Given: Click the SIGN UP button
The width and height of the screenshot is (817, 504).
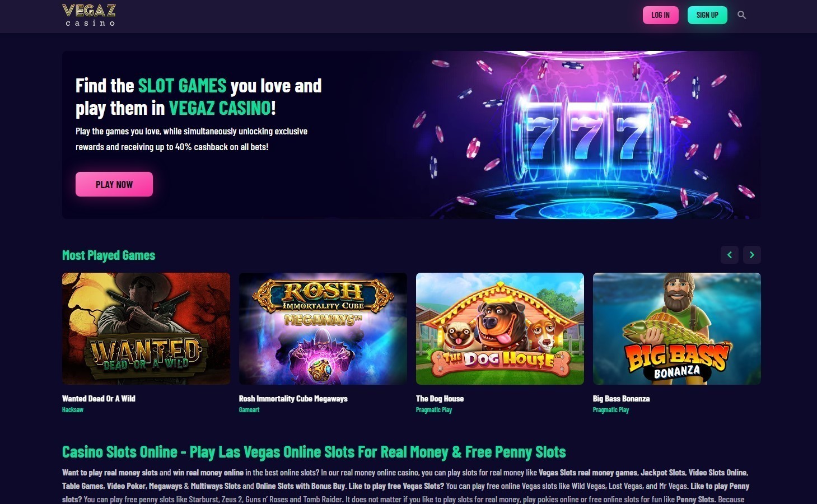Looking at the screenshot, I should coord(707,15).
